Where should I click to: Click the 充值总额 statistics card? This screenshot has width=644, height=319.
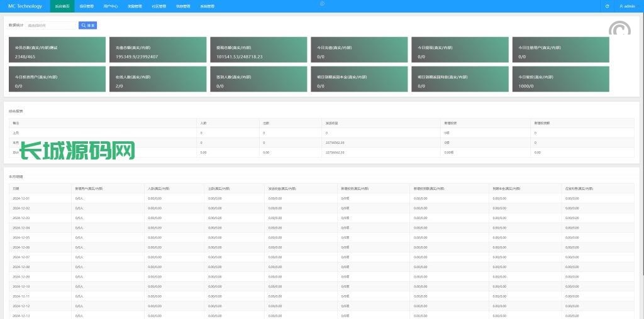158,50
